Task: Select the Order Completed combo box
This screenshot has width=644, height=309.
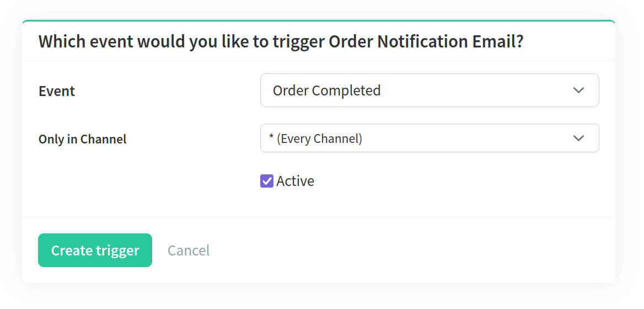Action: coord(430,90)
